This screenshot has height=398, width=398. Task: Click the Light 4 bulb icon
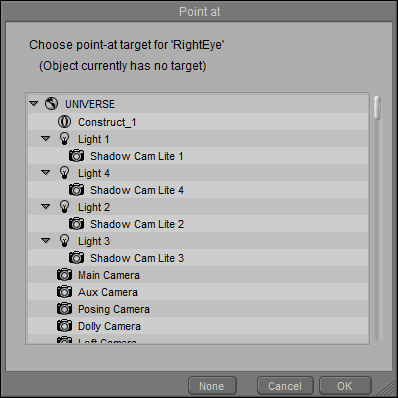64,173
